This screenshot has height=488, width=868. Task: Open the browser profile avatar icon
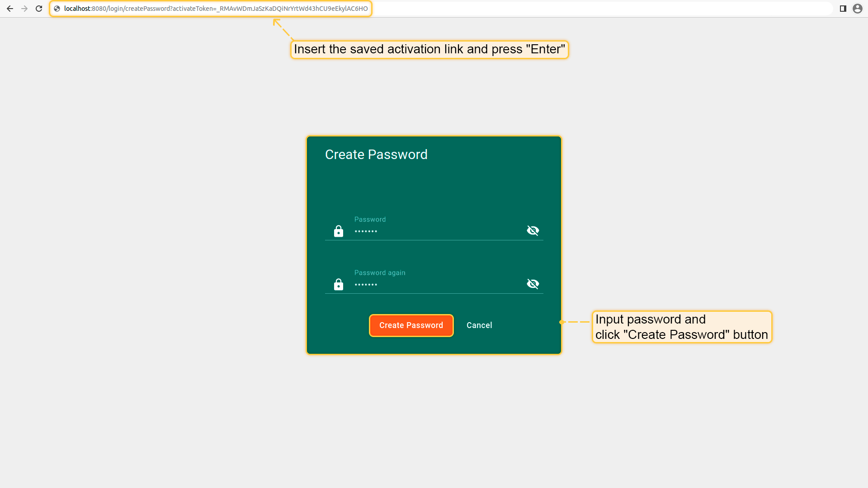(857, 9)
